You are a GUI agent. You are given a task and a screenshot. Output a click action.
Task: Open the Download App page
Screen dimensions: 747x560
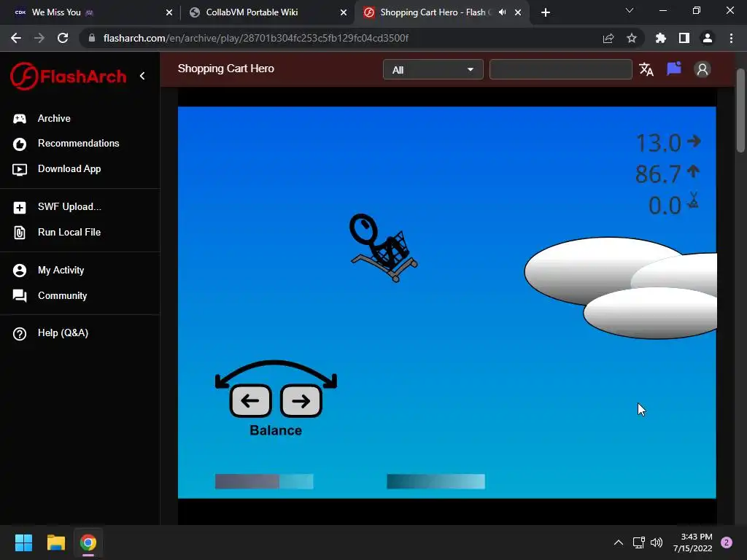69,169
